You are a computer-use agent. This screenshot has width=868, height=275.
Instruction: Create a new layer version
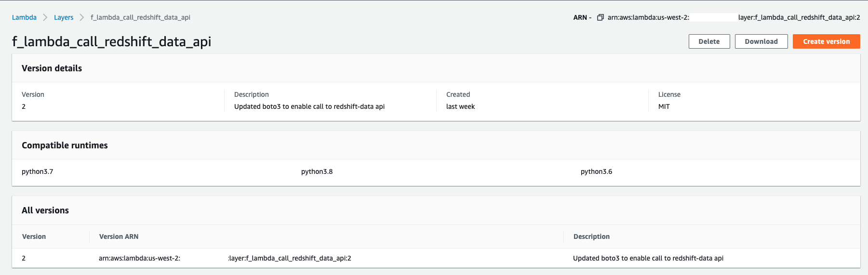[x=826, y=41]
